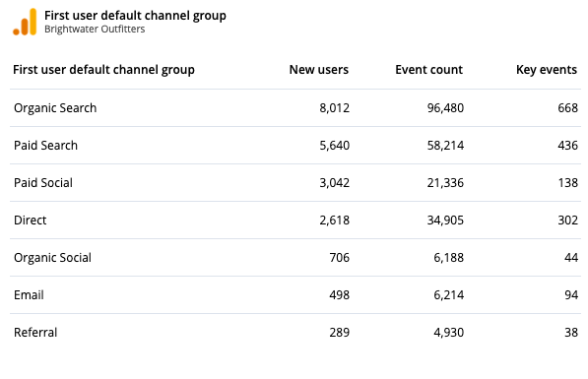Screen dimensions: 588x379
Task: Click the event count value 6,188
Action: pos(449,258)
